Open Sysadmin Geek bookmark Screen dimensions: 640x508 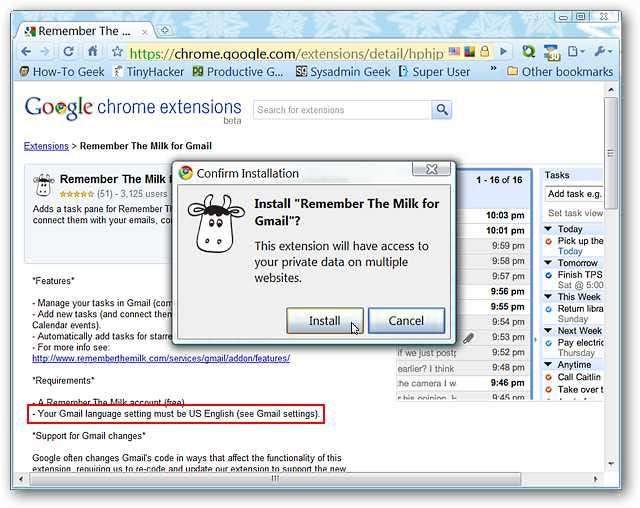pyautogui.click(x=343, y=72)
